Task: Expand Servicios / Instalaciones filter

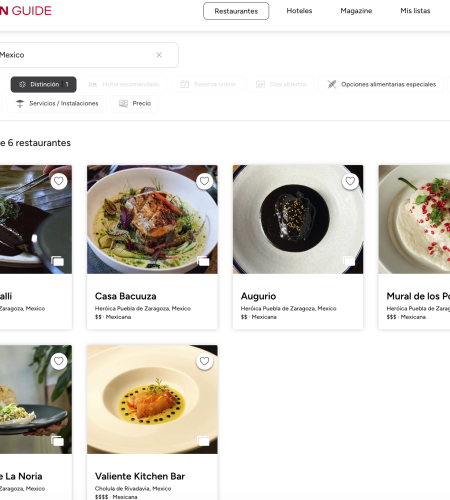Action: tap(57, 104)
